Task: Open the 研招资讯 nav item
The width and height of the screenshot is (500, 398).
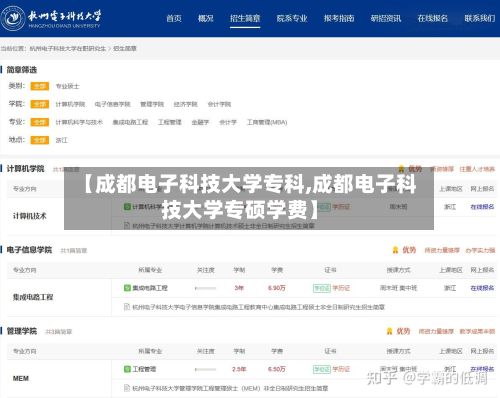Action: 386,18
